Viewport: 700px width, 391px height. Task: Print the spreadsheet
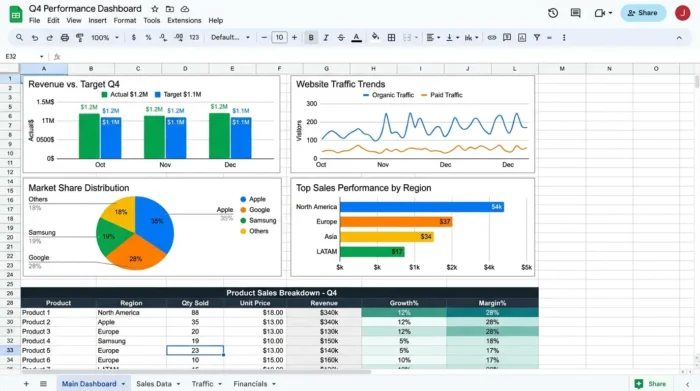tap(65, 37)
